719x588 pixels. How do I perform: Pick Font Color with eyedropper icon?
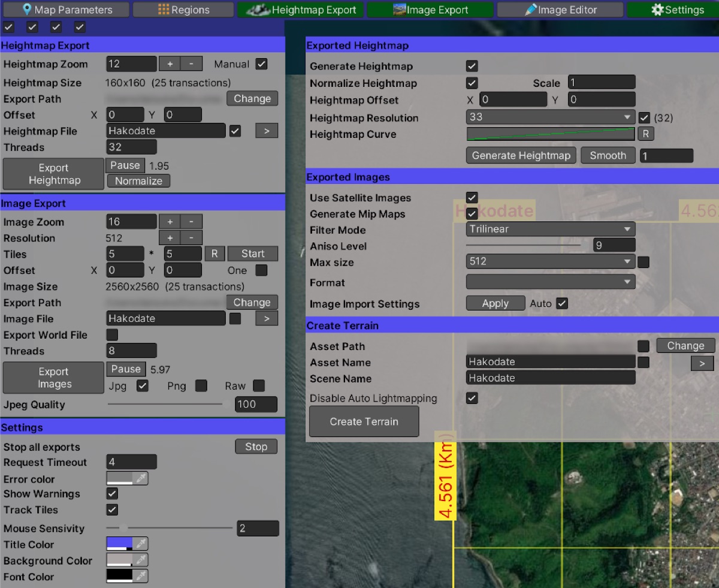click(x=140, y=576)
